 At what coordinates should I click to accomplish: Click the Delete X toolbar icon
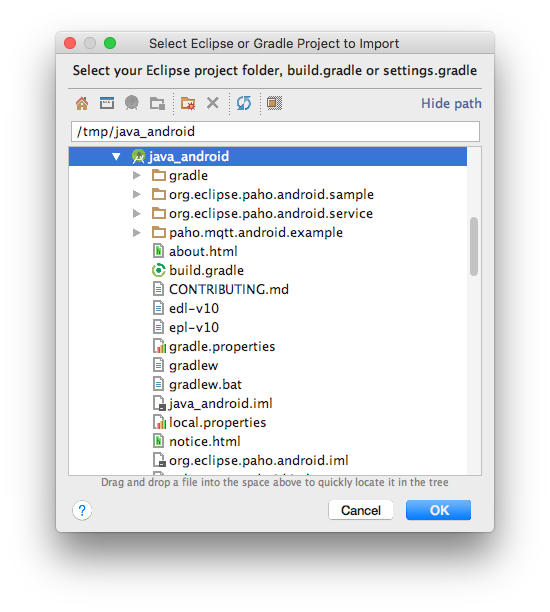[x=213, y=103]
